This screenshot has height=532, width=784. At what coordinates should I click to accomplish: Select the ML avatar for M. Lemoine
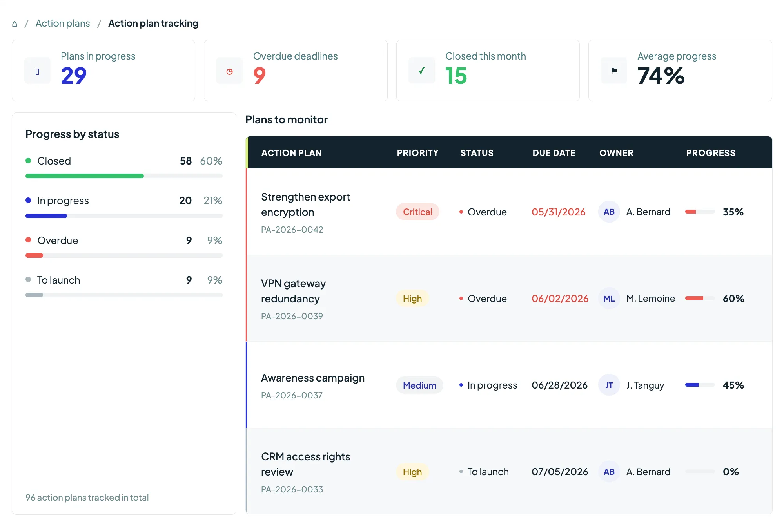point(609,299)
